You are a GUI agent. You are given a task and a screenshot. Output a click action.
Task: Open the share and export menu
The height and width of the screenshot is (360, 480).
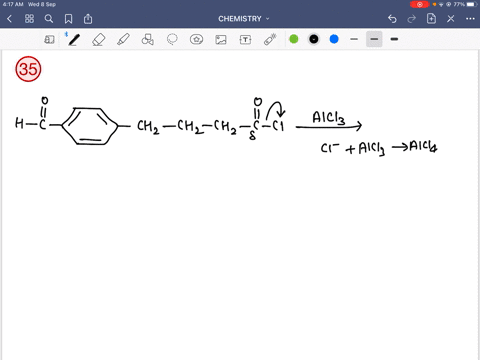(88, 19)
